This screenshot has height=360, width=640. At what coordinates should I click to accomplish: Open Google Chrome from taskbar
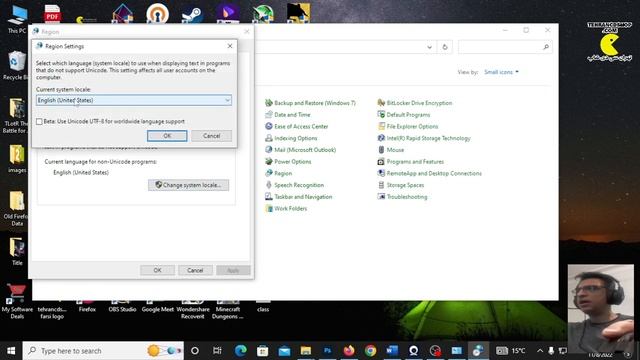371,351
